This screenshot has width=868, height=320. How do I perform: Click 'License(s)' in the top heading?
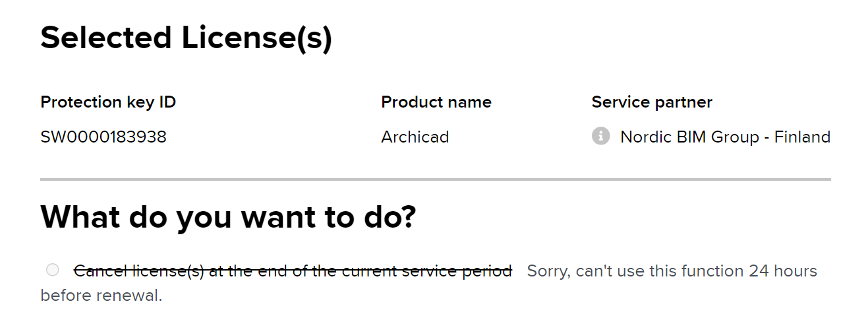tap(256, 38)
